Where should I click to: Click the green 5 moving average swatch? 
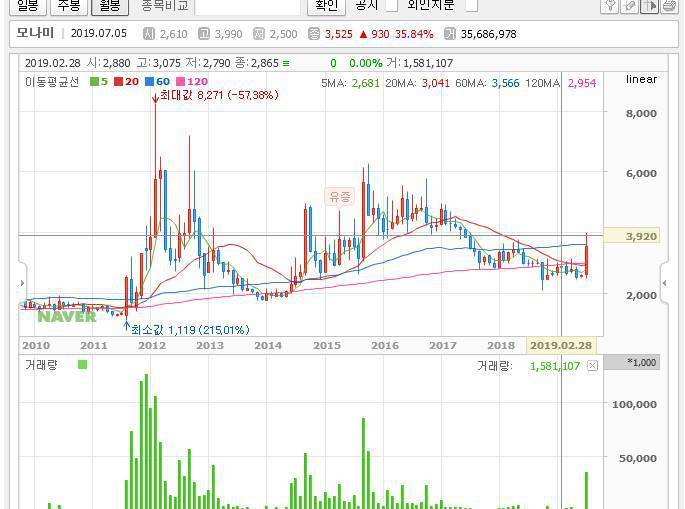pos(94,81)
